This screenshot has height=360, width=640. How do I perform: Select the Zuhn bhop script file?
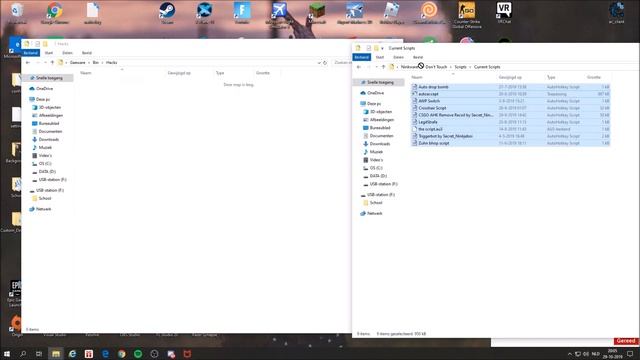pyautogui.click(x=433, y=143)
